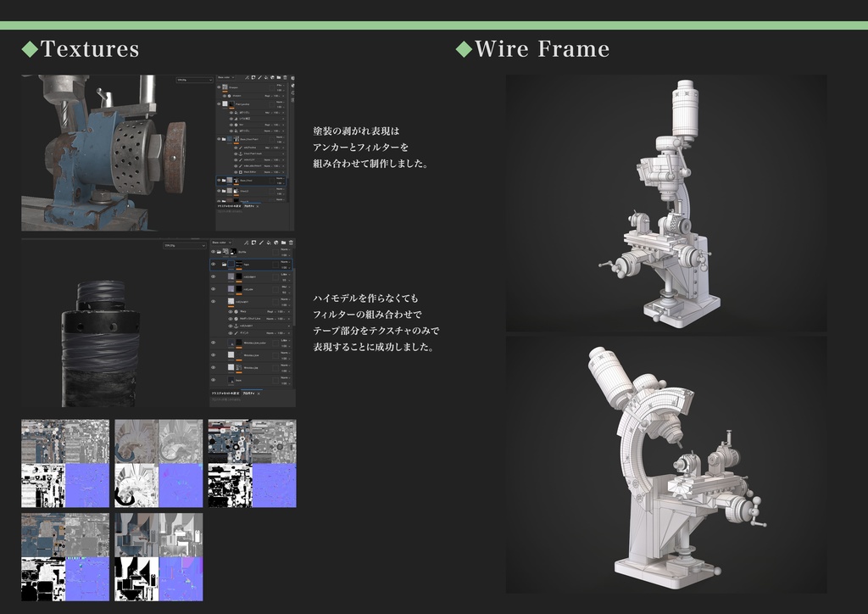The height and width of the screenshot is (614, 868).
Task: Open the Mult blend mode dropdown on the roll layer
Action: (285, 287)
